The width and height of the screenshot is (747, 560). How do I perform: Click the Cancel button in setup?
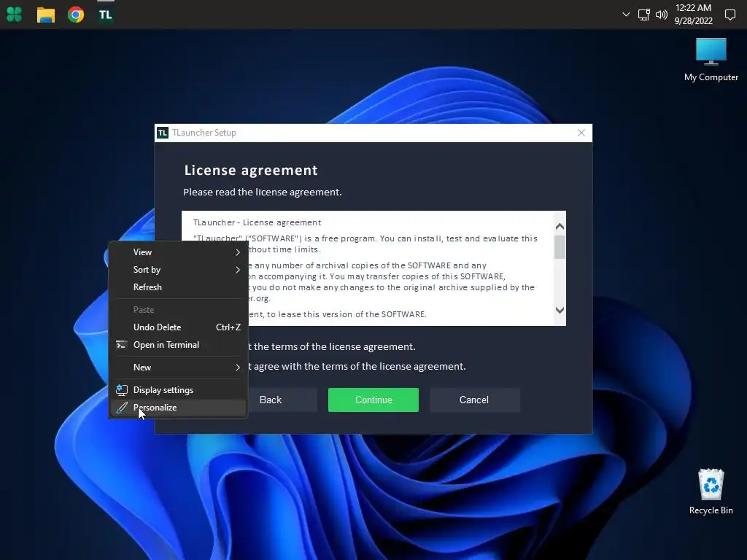tap(474, 400)
